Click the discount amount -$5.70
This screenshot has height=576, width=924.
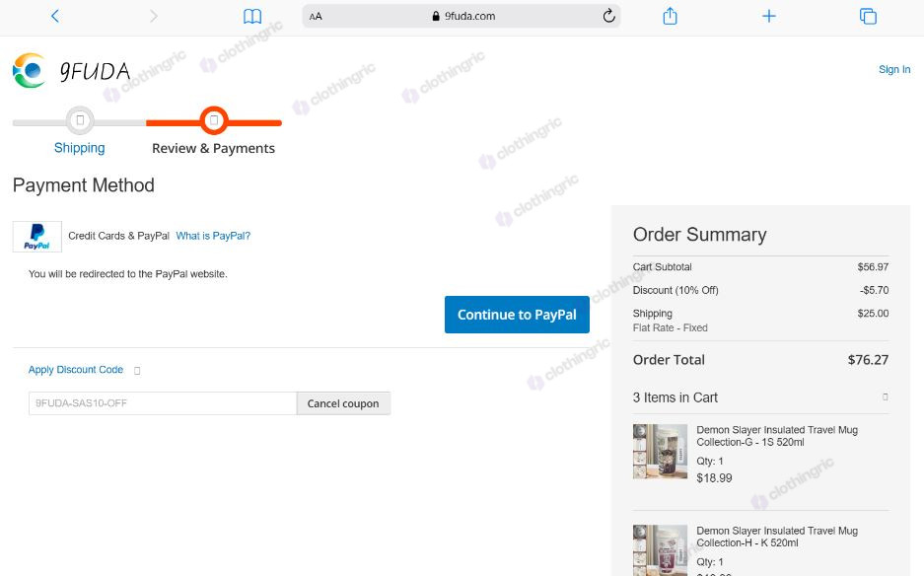[x=874, y=290]
